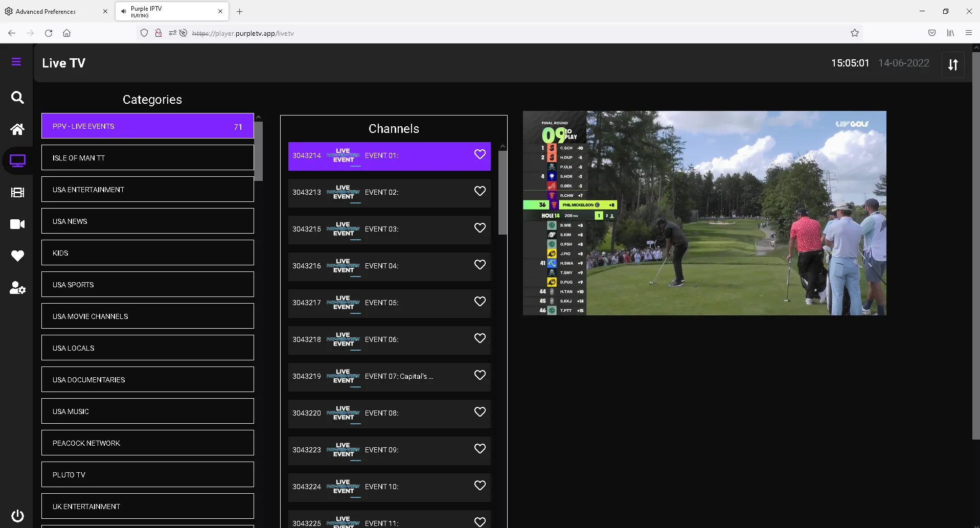This screenshot has height=528, width=980.
Task: Select USA NEWS category
Action: coord(148,221)
